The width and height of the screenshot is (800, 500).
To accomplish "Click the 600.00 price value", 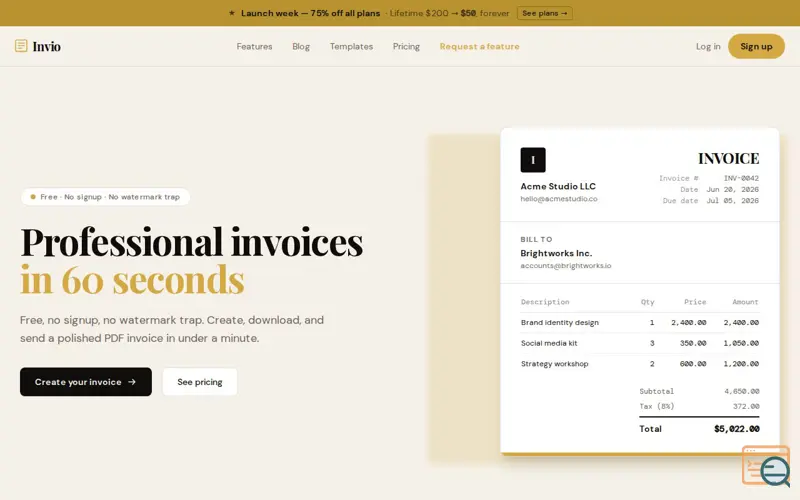I will coord(693,364).
